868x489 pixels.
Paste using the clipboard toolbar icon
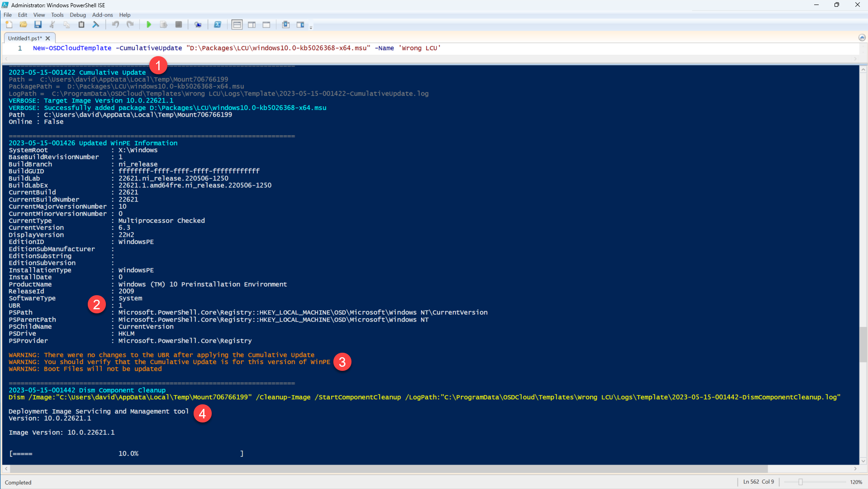pos(81,25)
